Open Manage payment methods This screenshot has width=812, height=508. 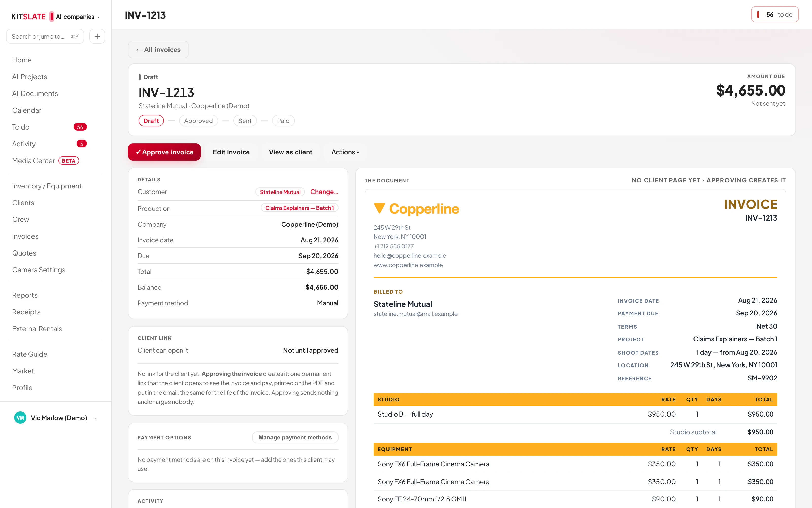[295, 437]
